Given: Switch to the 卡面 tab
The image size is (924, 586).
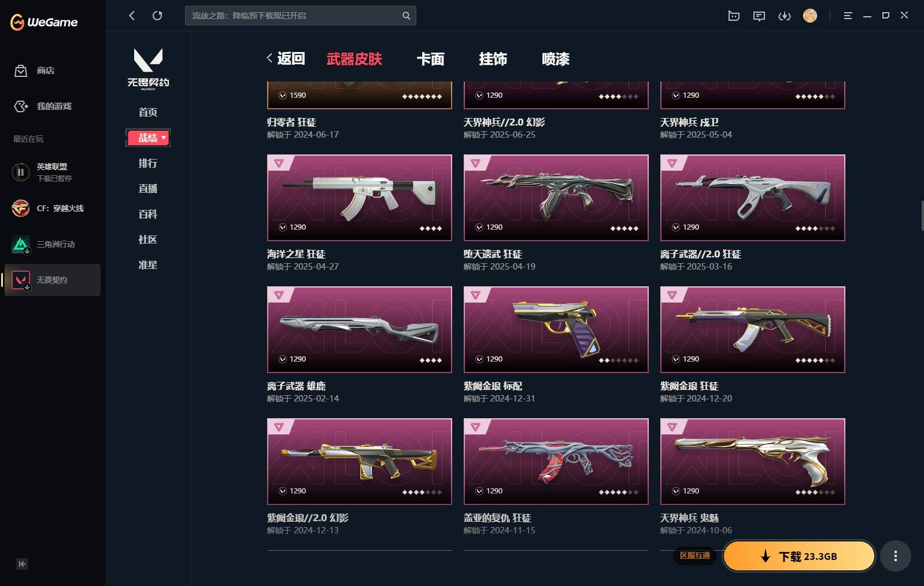Looking at the screenshot, I should pyautogui.click(x=431, y=59).
